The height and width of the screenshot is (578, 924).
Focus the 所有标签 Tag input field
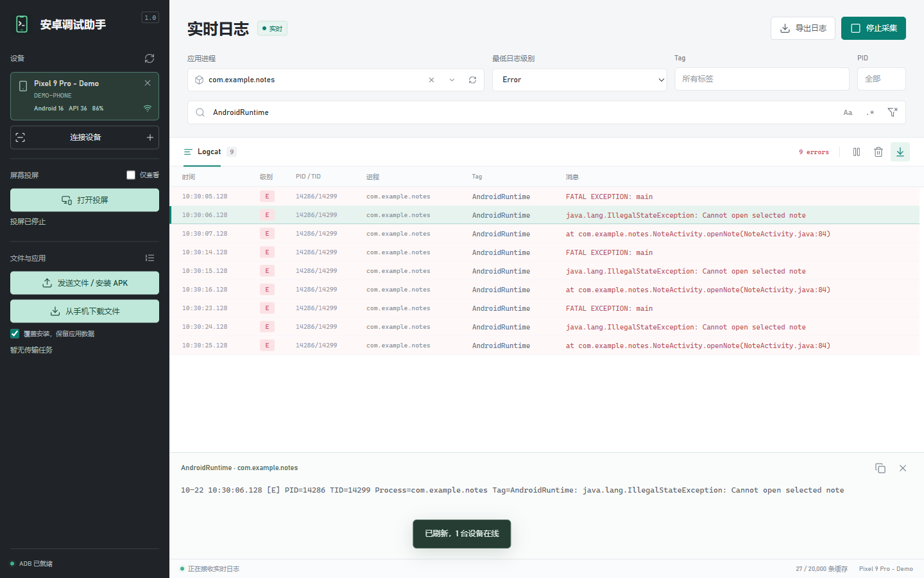coord(762,79)
